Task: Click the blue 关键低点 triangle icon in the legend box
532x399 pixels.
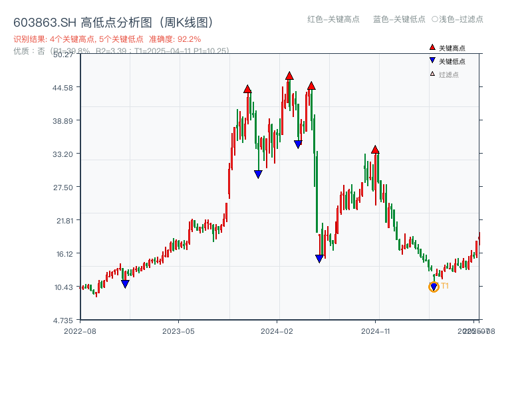Action: coord(432,59)
